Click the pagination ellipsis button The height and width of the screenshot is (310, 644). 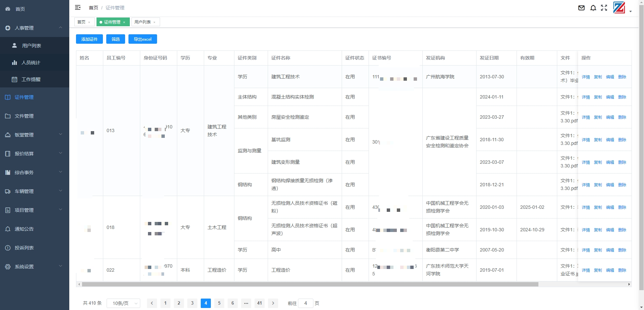coord(246,303)
